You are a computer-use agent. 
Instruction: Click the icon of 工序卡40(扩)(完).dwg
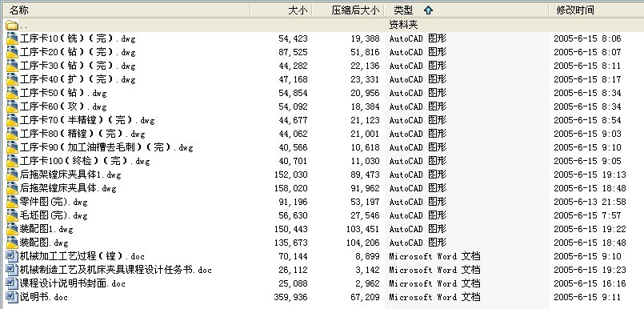tap(12, 79)
